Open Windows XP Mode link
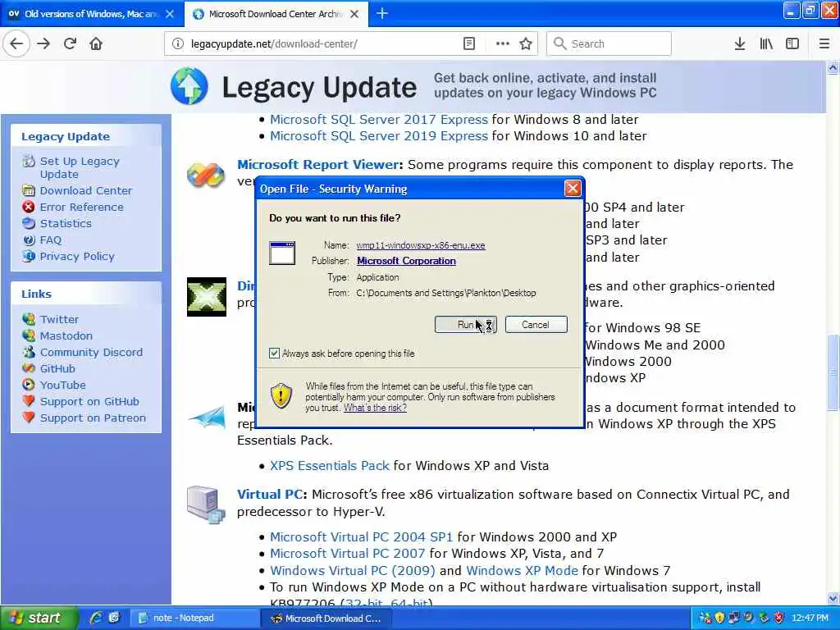840x630 pixels. (x=522, y=571)
